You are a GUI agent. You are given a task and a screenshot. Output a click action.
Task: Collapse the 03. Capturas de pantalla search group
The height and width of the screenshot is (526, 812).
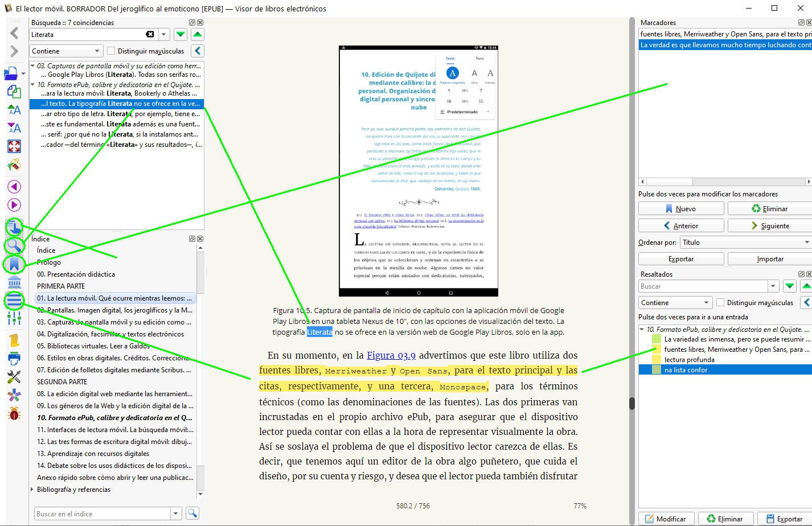click(33, 66)
